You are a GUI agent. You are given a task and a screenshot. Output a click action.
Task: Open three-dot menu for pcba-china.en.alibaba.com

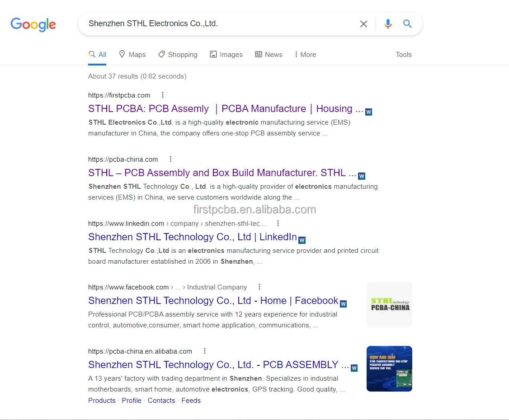pyautogui.click(x=204, y=351)
